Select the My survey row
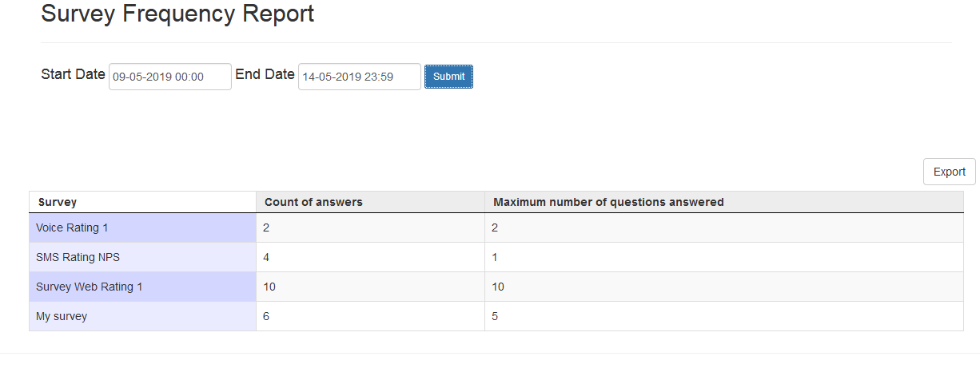Screen dimensions: 980x368 click(x=62, y=316)
